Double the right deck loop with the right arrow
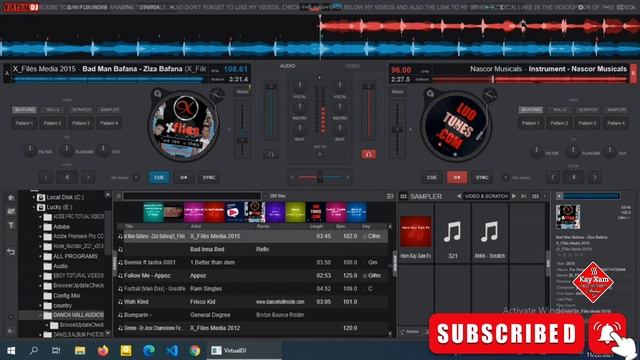Image resolution: width=640 pixels, height=360 pixels. [x=595, y=177]
